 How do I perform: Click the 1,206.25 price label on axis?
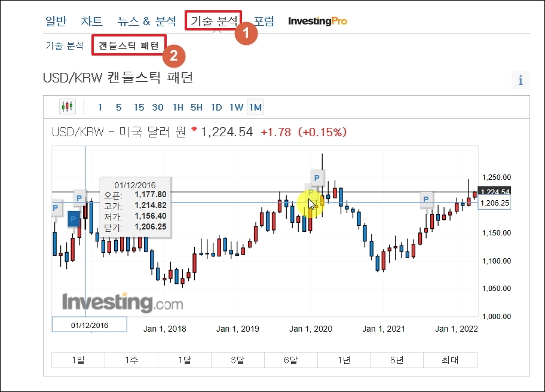[494, 203]
